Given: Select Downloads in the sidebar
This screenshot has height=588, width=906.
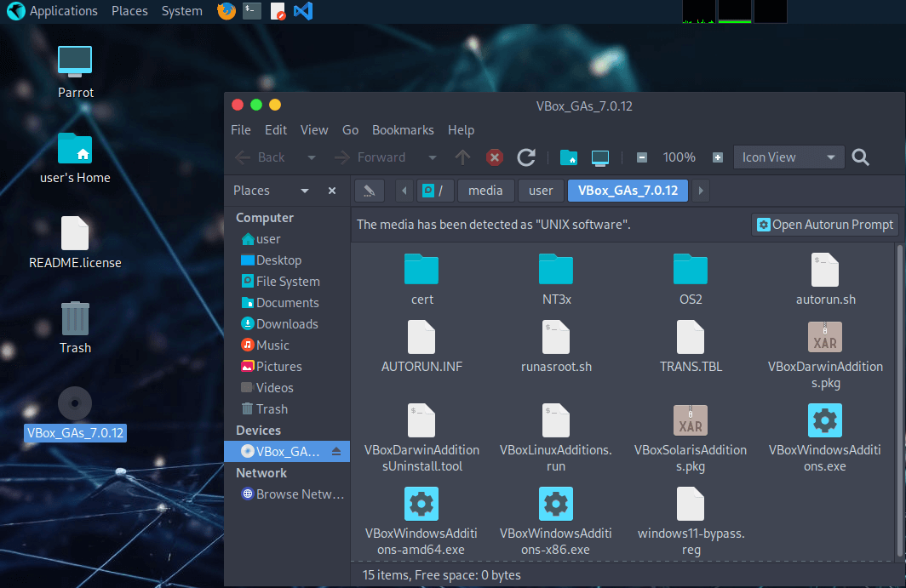Looking at the screenshot, I should pos(287,324).
